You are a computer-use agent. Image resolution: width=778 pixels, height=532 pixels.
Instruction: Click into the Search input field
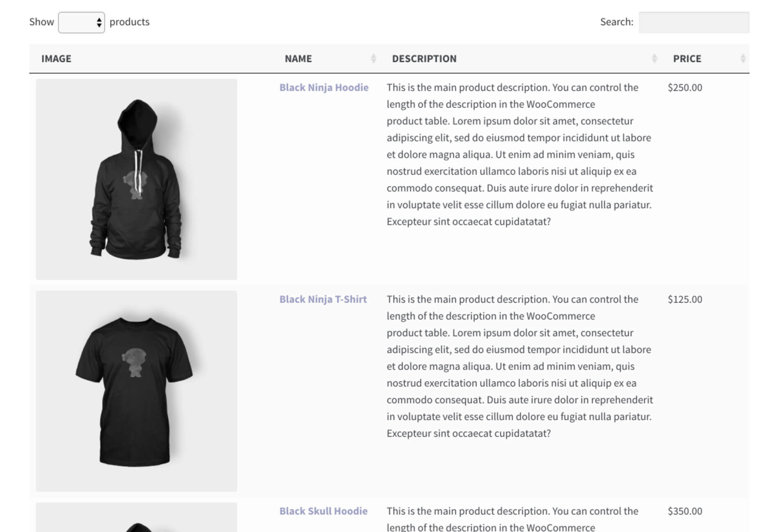click(x=694, y=22)
